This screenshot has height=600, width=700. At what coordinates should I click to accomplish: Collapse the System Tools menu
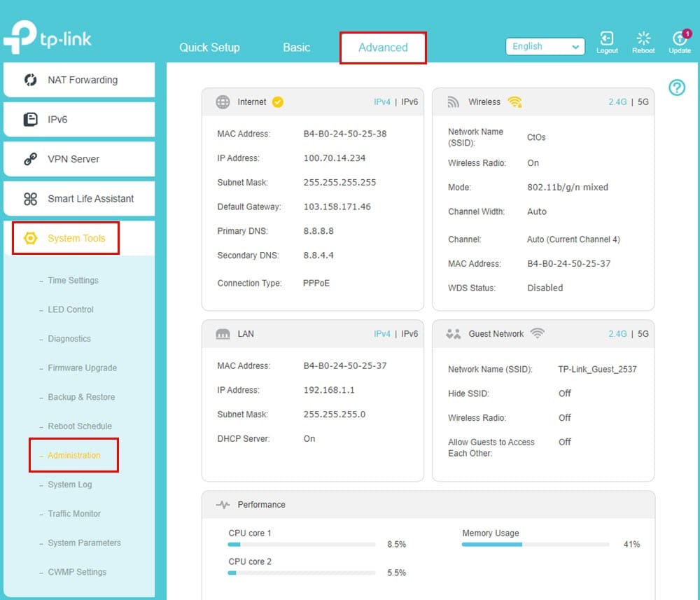point(79,238)
